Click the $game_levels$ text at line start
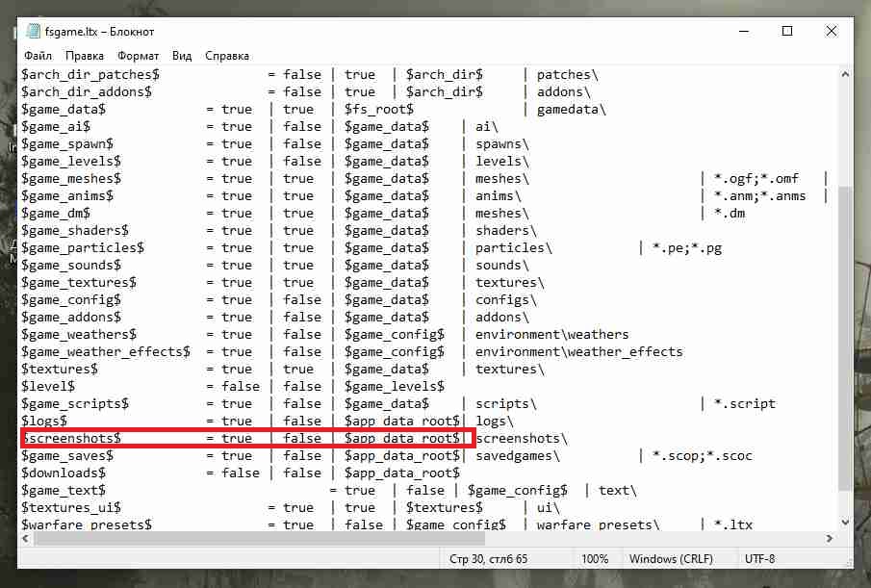871x588 pixels. pyautogui.click(x=71, y=161)
